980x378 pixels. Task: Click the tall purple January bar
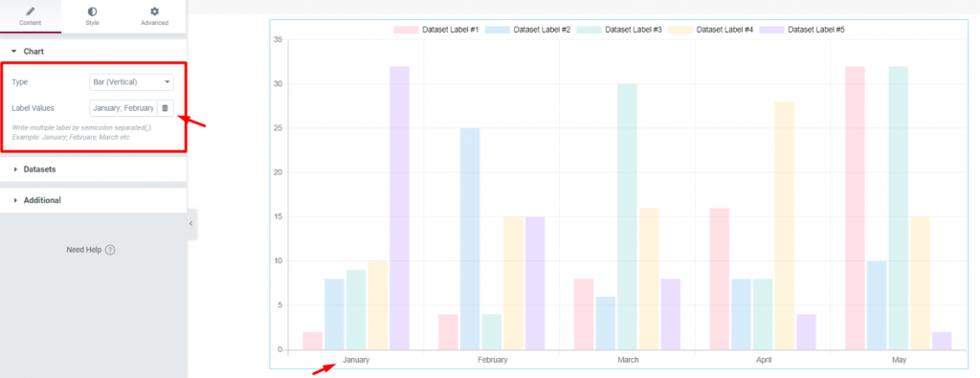[x=399, y=208]
